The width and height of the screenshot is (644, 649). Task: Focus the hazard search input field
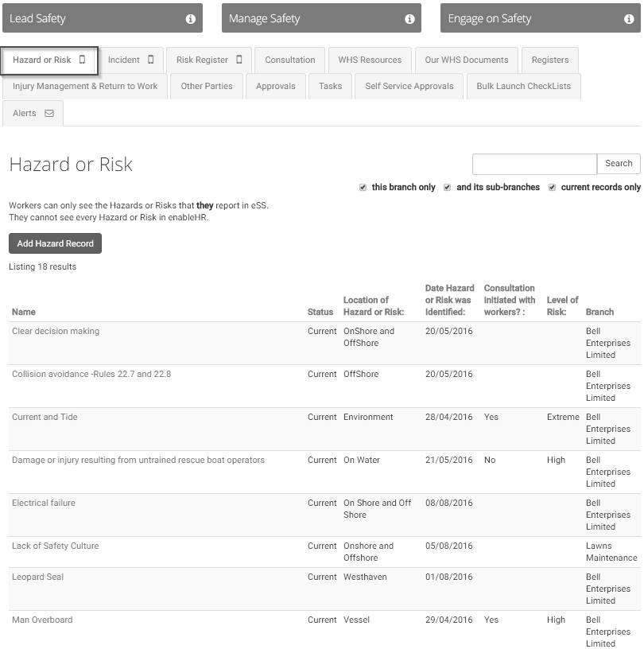click(534, 164)
